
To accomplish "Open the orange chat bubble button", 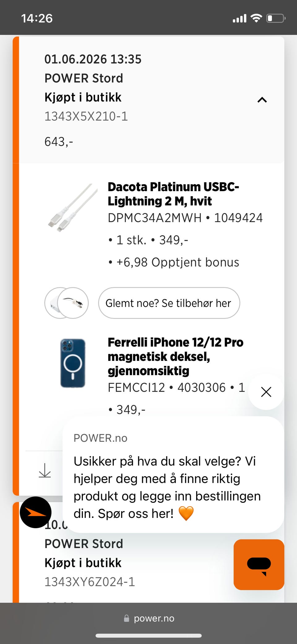I will point(259,564).
